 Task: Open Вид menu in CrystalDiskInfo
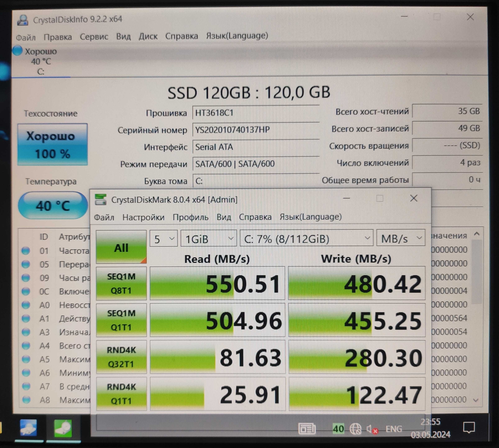click(x=123, y=36)
